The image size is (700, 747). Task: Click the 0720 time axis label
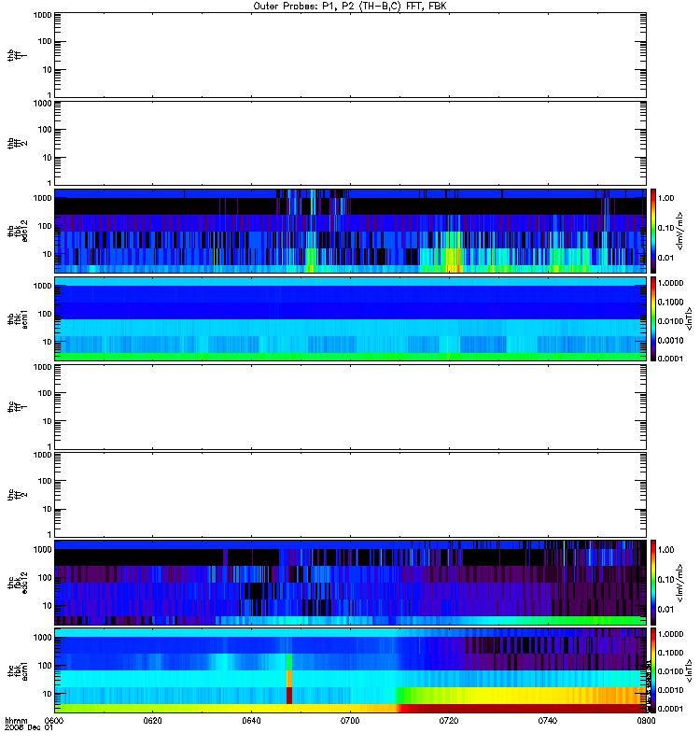click(x=449, y=720)
